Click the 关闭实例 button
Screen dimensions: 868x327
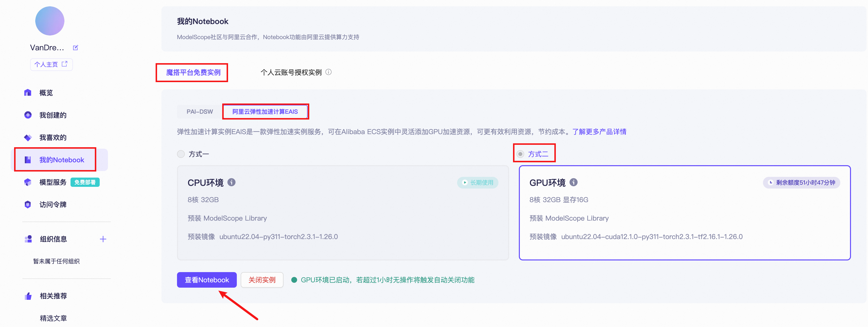pos(262,280)
